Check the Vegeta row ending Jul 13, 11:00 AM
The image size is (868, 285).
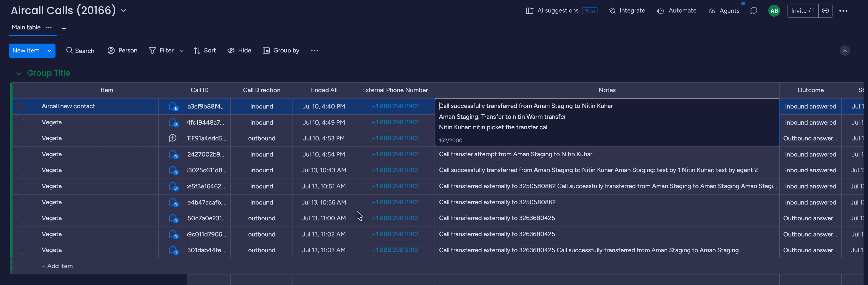pos(19,218)
